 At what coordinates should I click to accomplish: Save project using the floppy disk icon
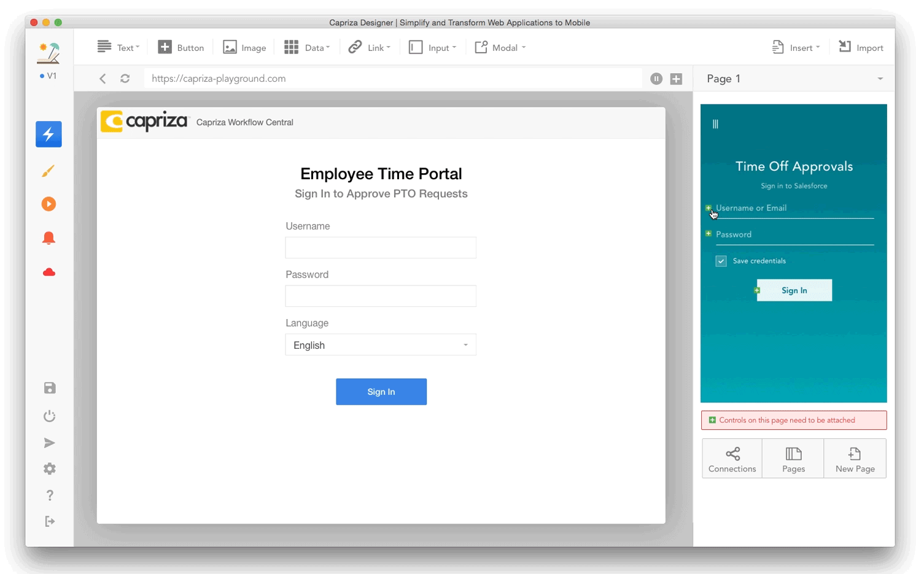(50, 388)
